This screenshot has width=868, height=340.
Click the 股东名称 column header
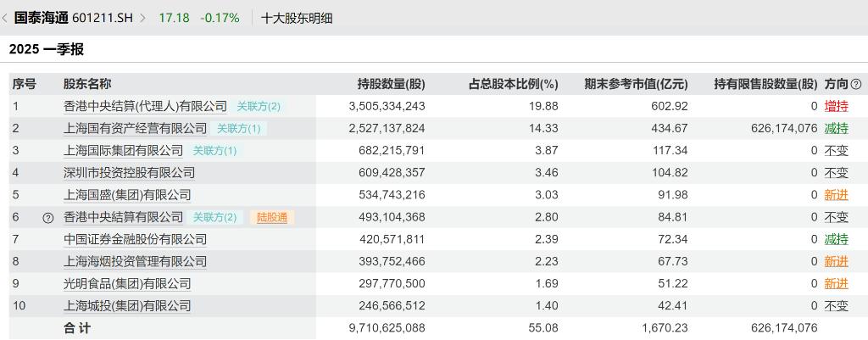pyautogui.click(x=87, y=84)
